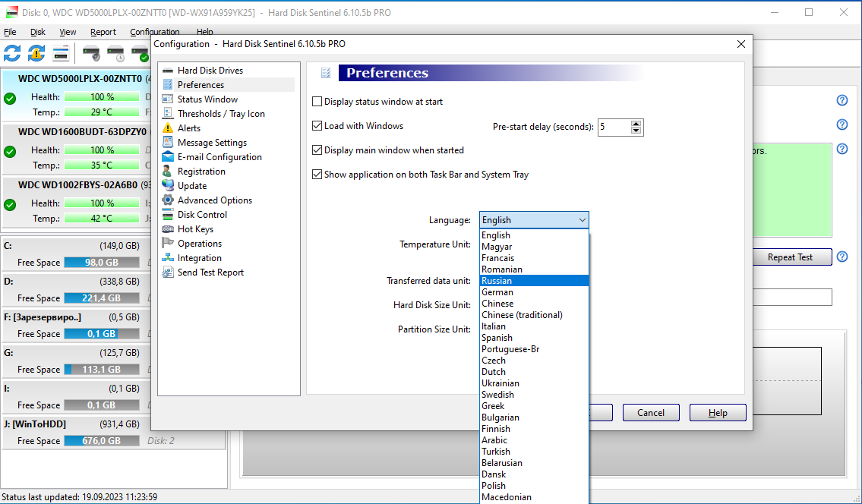
Task: Click Health bar of WDC WD5000LPLX disk
Action: 102,96
